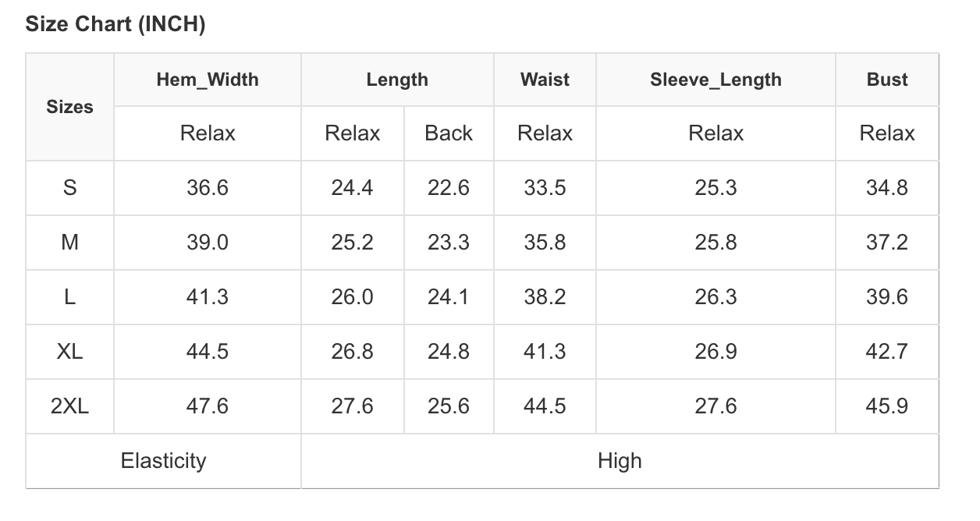
Task: Click the Sleeve_Length column header
Action: pos(715,80)
